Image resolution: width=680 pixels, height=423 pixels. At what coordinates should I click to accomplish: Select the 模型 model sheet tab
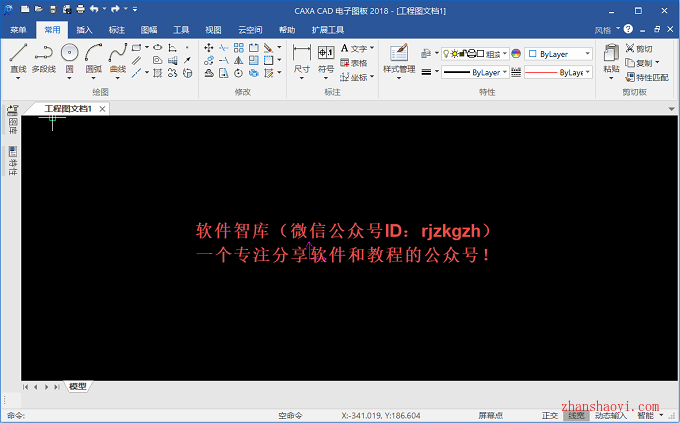click(x=78, y=386)
